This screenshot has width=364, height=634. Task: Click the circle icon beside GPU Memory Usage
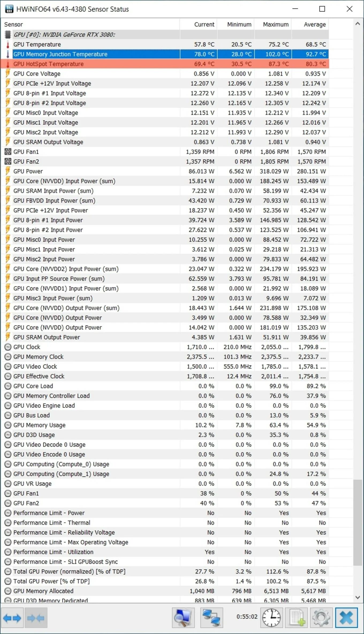(8, 425)
